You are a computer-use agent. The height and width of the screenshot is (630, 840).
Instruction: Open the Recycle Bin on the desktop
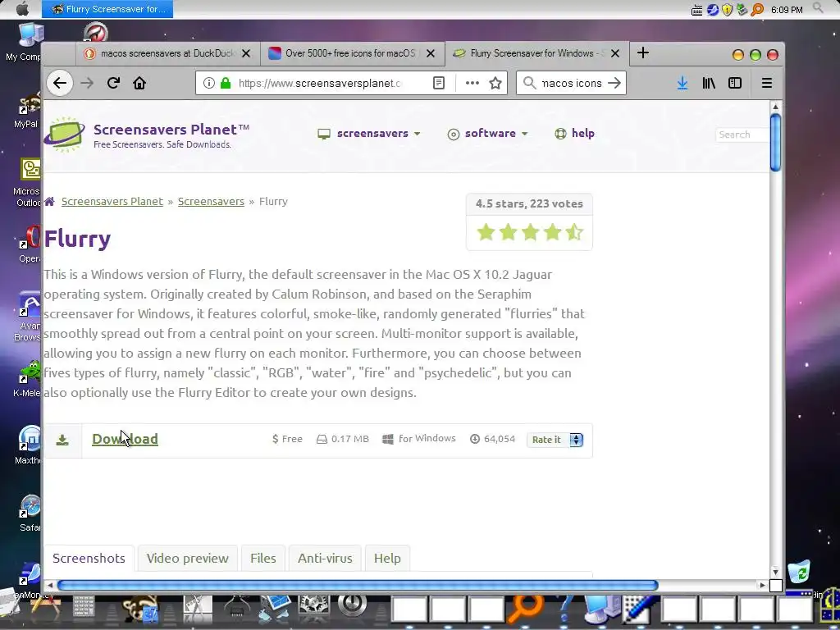coord(799,572)
